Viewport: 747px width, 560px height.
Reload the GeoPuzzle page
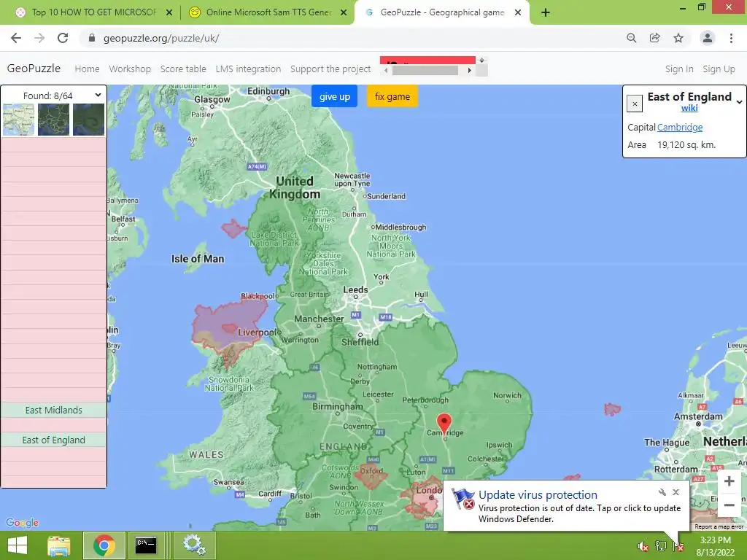pyautogui.click(x=63, y=38)
